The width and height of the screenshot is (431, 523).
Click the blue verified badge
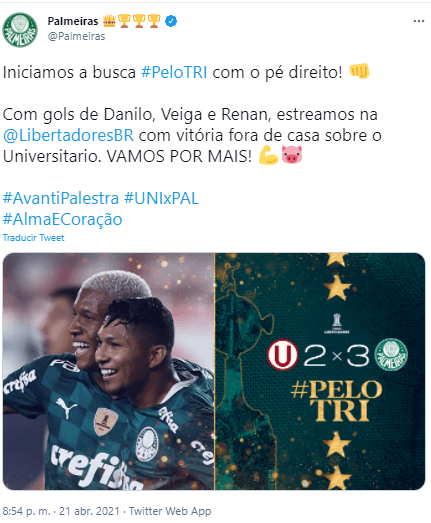tap(171, 21)
